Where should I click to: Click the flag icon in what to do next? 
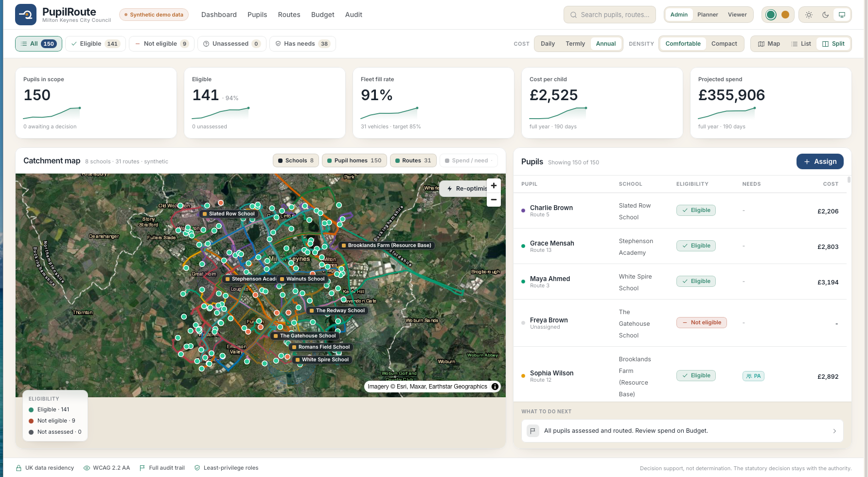pyautogui.click(x=533, y=431)
